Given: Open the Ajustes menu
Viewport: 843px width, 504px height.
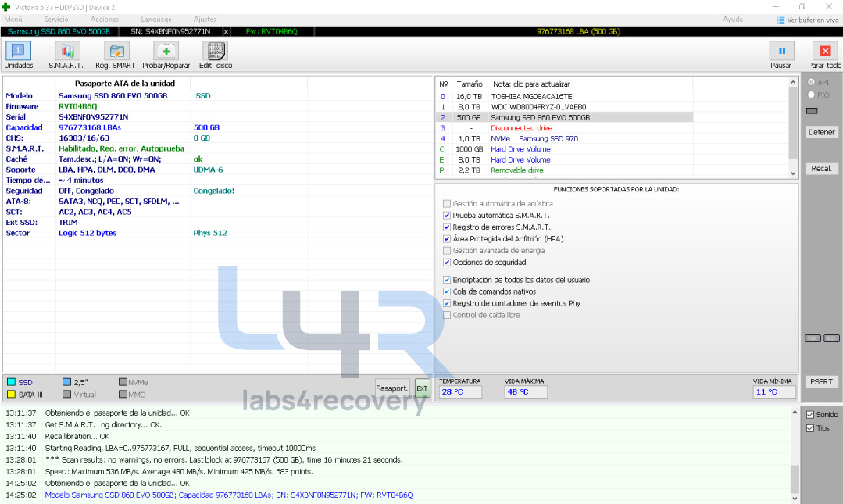Looking at the screenshot, I should tap(205, 20).
